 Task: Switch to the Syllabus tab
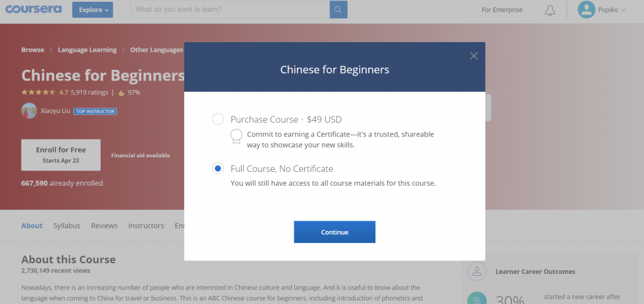67,225
